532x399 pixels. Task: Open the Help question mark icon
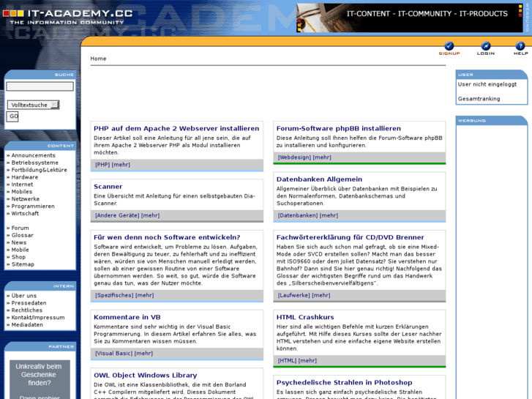pos(520,46)
